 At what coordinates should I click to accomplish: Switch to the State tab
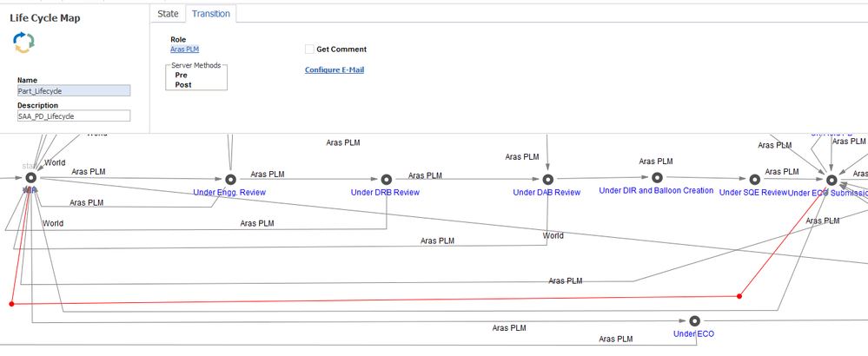[x=168, y=14]
